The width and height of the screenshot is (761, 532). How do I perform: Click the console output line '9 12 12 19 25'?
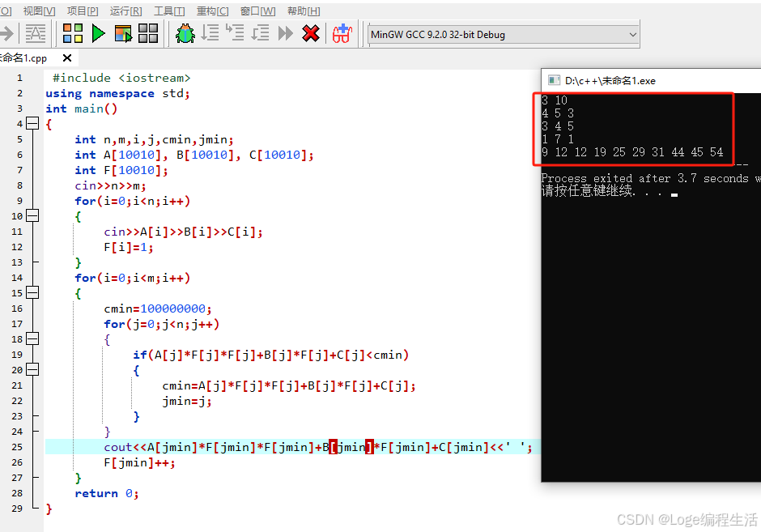pos(632,152)
